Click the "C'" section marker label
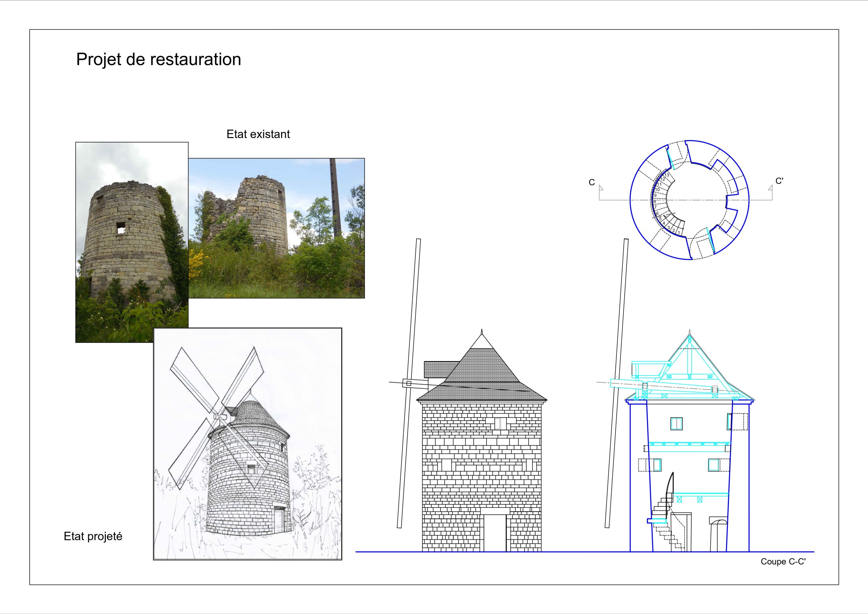Screen dimensions: 868x614 click(779, 181)
